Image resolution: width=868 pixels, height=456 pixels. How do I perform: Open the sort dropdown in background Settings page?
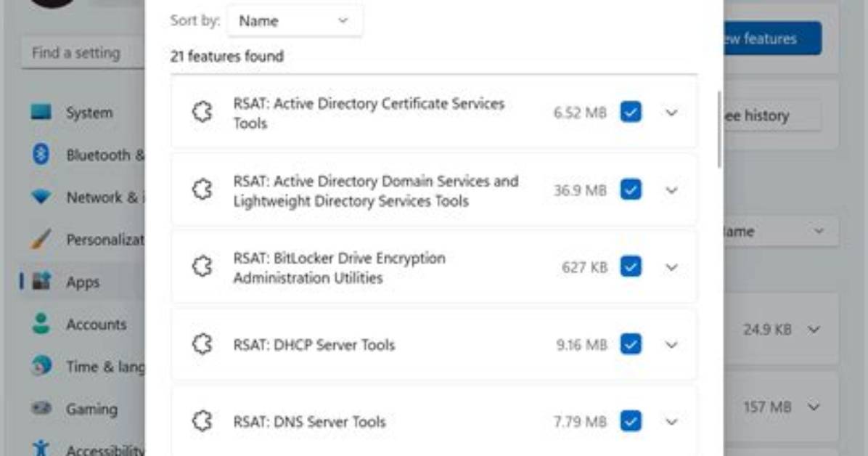780,231
